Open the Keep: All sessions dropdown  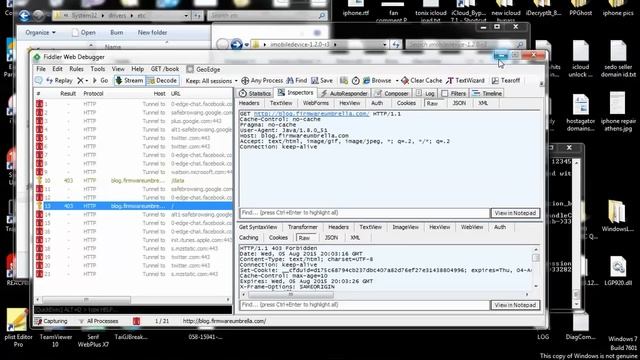pyautogui.click(x=211, y=81)
